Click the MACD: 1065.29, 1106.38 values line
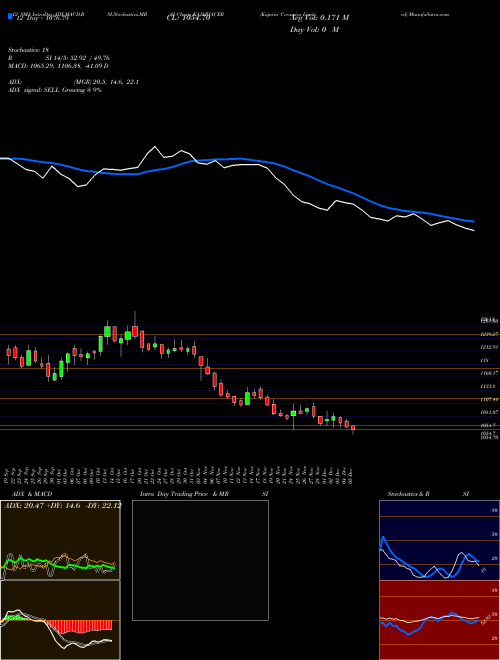Screen dimensions: 500x660 [58, 66]
